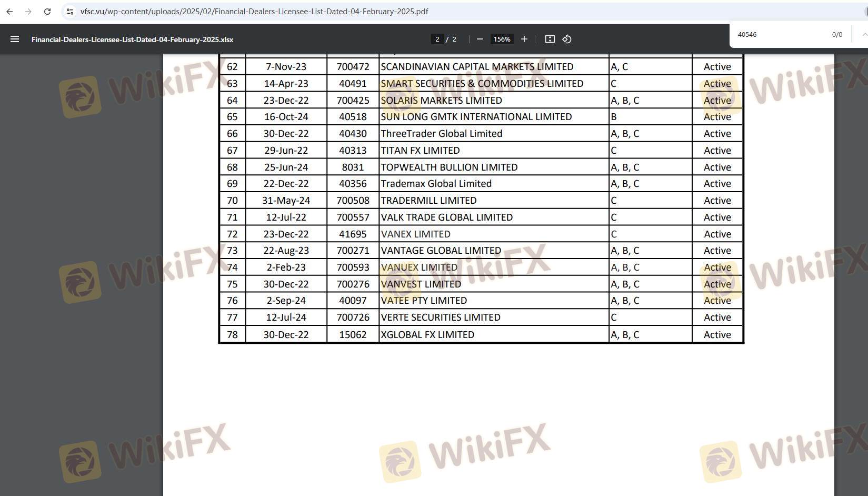Viewport: 868px width, 496px height.
Task: Select XGLOBAL FX LIMITED entry
Action: 427,335
